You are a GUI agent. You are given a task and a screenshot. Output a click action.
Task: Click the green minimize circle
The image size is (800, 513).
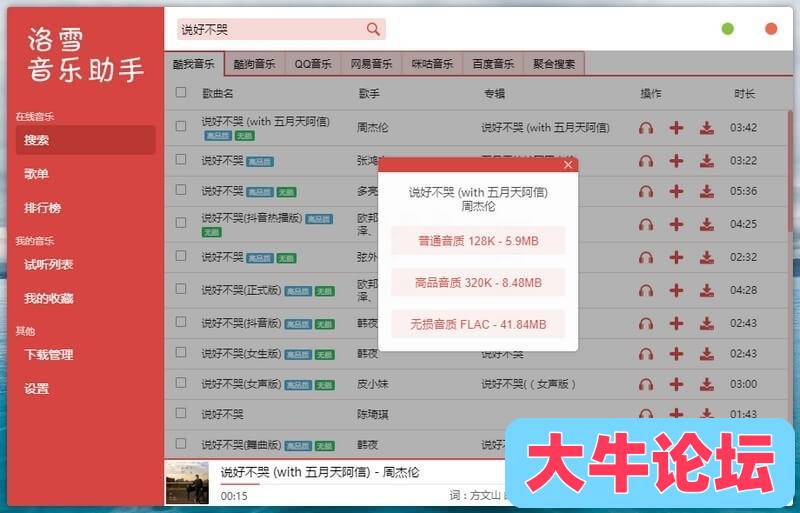728,29
